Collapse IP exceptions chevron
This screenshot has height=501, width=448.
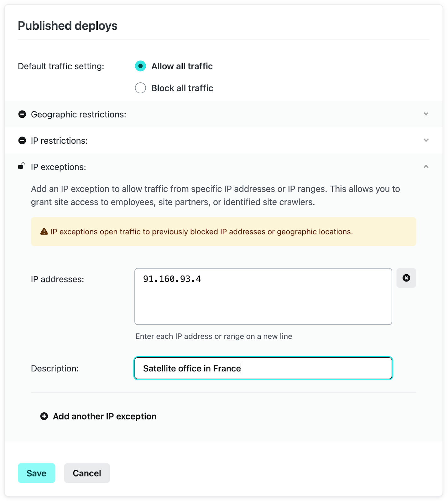pyautogui.click(x=426, y=167)
